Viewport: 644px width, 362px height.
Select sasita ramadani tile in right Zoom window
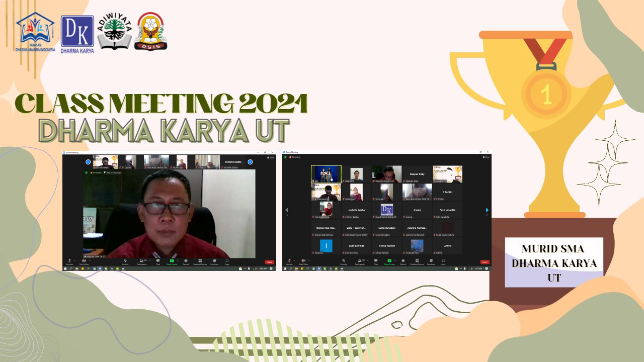pyautogui.click(x=386, y=228)
